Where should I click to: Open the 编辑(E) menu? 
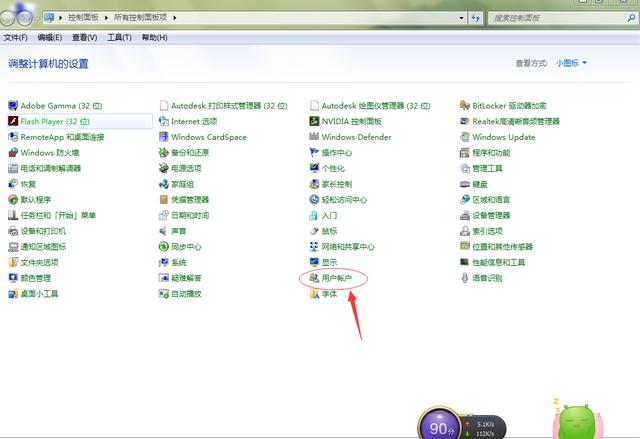pyautogui.click(x=50, y=38)
